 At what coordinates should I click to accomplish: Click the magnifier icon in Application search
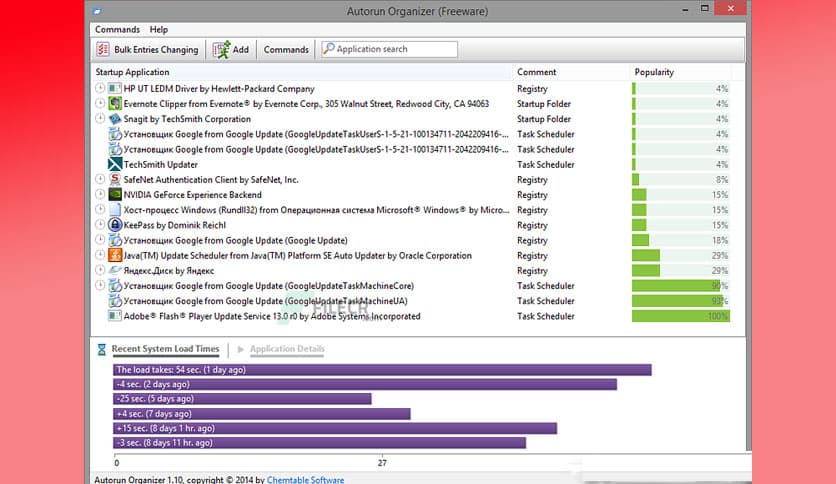[329, 49]
